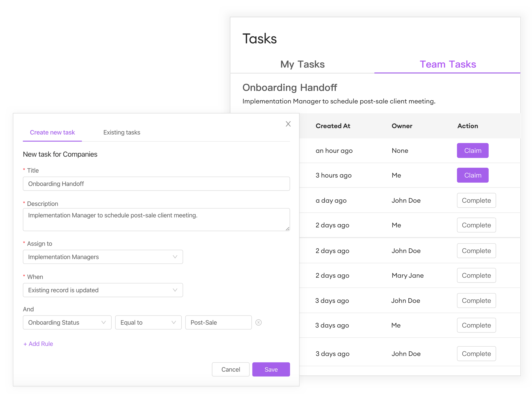Click the Action column header
Screen dimensions: 532x403
[467, 126]
